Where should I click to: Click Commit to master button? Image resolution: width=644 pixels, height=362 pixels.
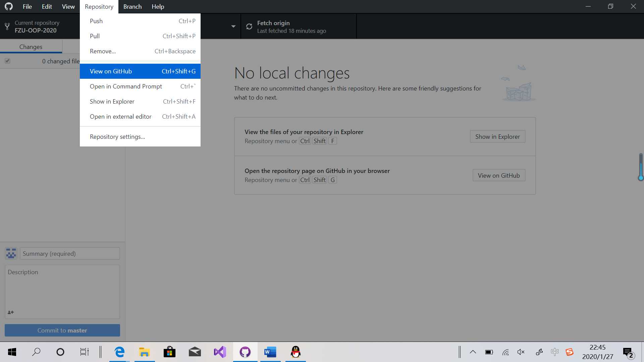pyautogui.click(x=62, y=330)
